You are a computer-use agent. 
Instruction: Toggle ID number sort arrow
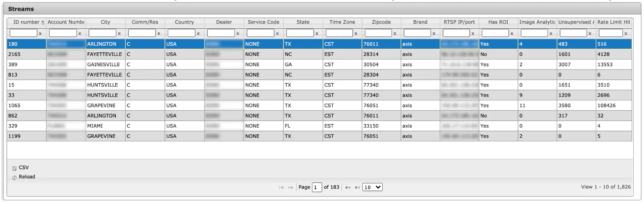point(43,22)
